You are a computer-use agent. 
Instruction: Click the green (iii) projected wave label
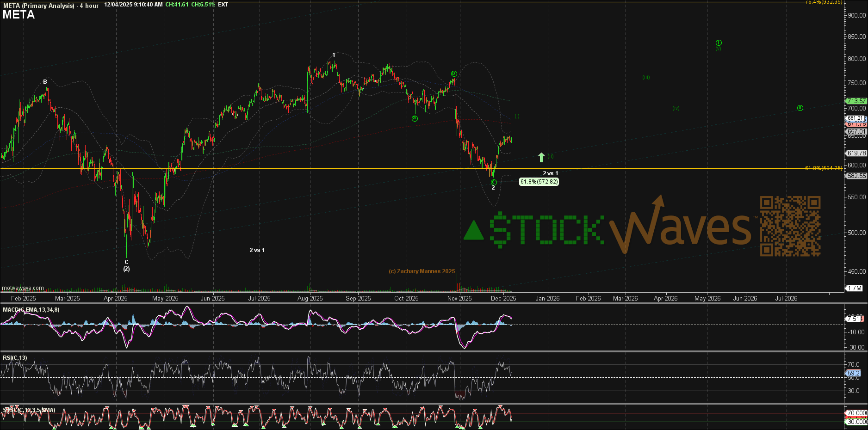[x=646, y=77]
